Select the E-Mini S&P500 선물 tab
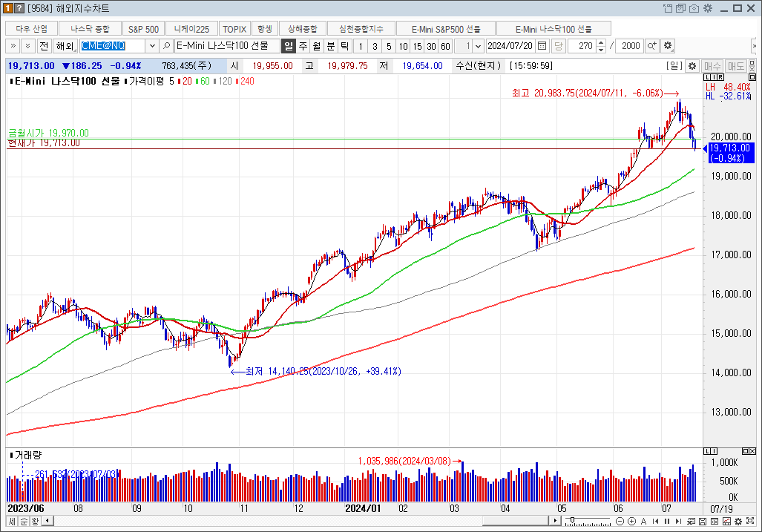Screen dimensions: 762x532 (447, 29)
